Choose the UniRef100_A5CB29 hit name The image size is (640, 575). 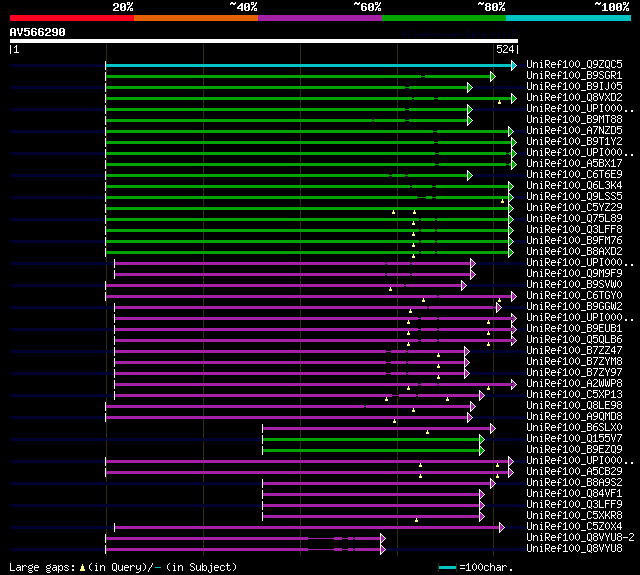574,472
